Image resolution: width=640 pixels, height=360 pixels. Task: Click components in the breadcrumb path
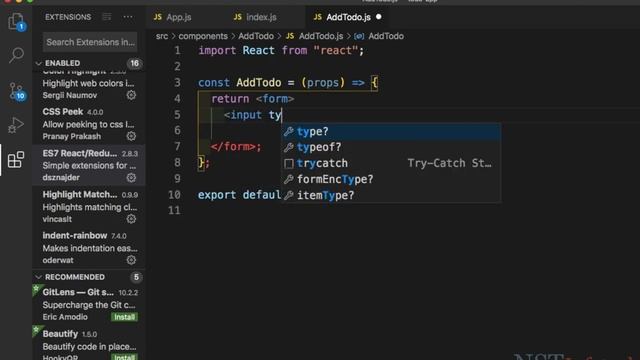pyautogui.click(x=203, y=36)
